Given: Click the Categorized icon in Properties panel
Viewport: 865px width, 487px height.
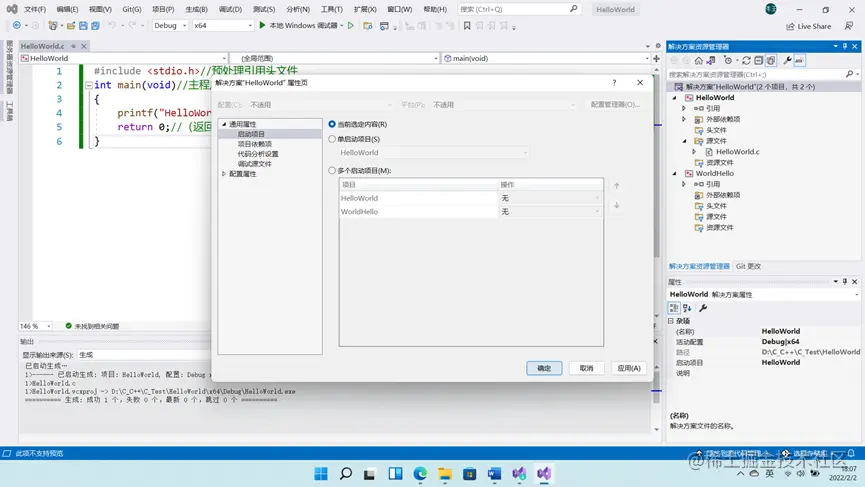Looking at the screenshot, I should 674,308.
